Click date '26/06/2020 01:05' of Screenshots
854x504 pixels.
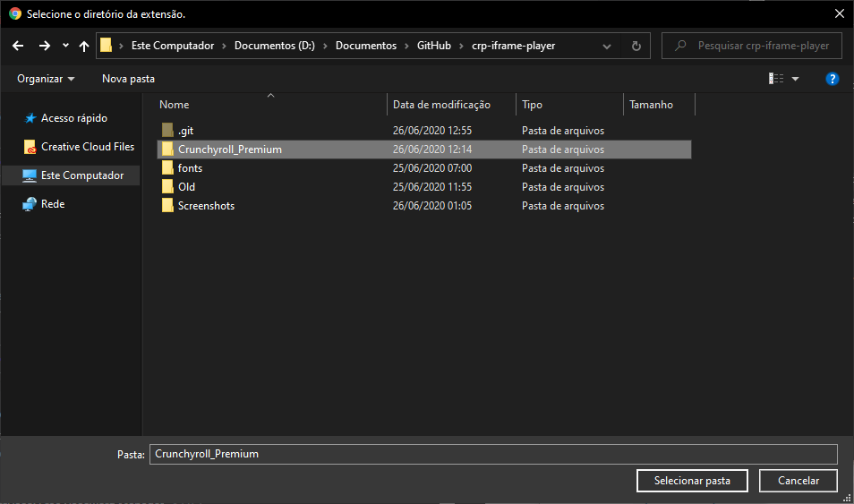[432, 206]
